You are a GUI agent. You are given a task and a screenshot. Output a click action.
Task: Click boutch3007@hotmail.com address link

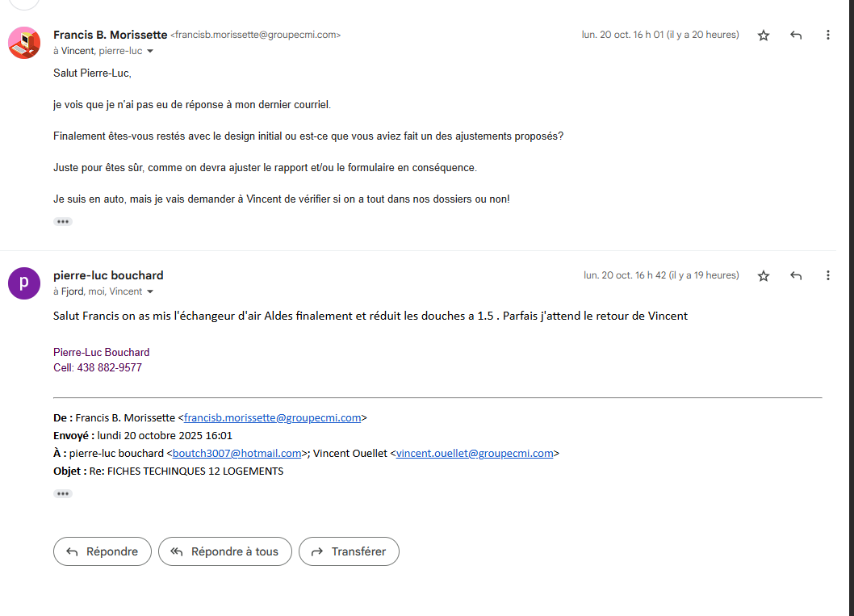click(237, 454)
